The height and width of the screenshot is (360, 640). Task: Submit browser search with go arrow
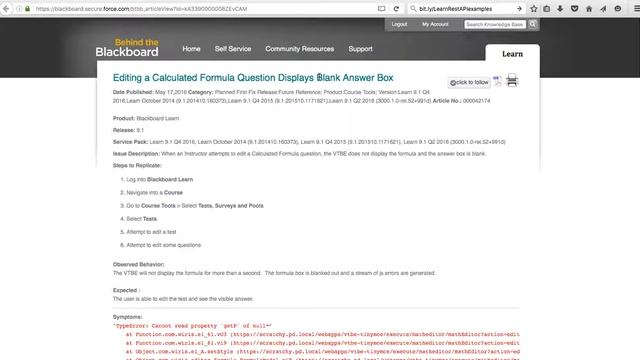[x=519, y=9]
